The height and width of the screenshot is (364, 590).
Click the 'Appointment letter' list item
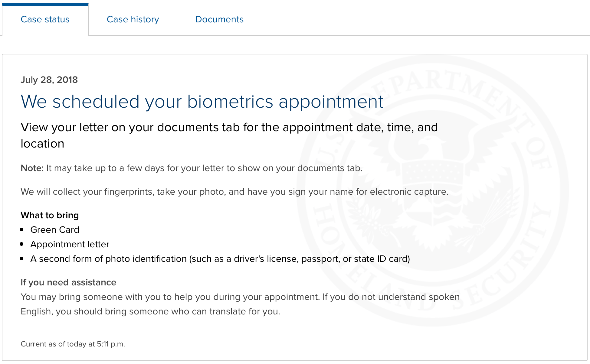70,244
